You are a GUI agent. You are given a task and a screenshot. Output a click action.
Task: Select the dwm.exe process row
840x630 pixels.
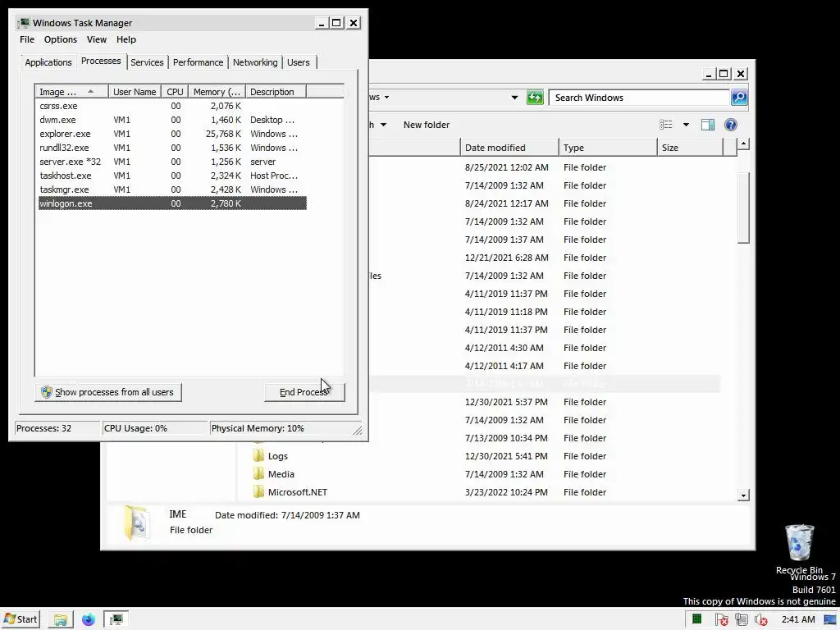[172, 120]
